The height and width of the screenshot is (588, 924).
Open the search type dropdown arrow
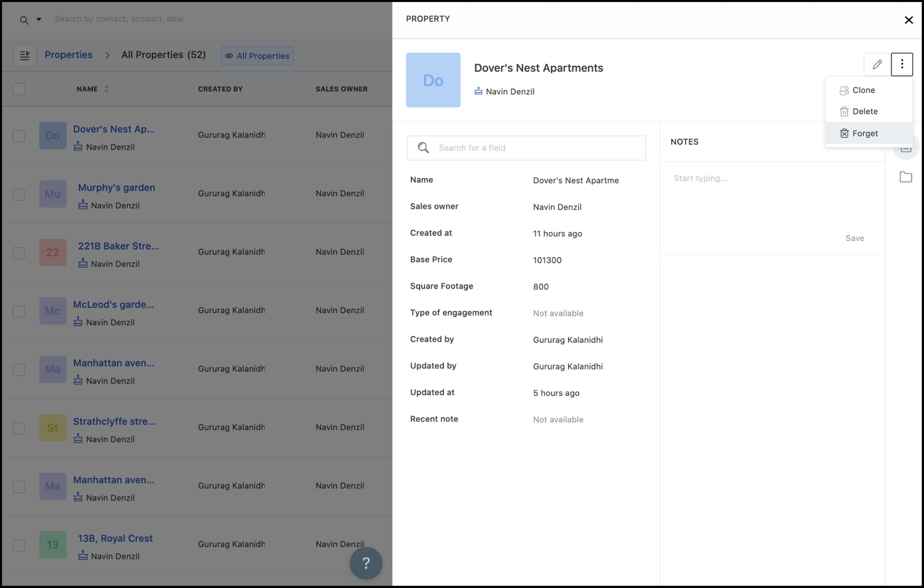[x=39, y=19]
